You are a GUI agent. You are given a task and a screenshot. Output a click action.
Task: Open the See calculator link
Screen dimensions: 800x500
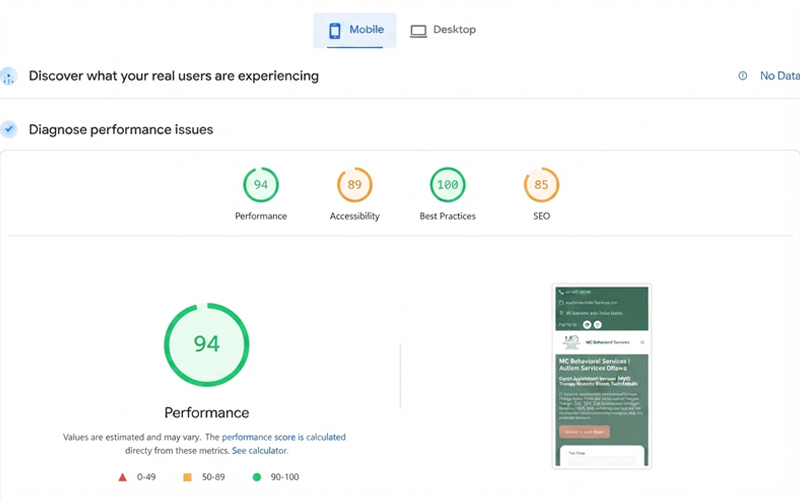[260, 451]
